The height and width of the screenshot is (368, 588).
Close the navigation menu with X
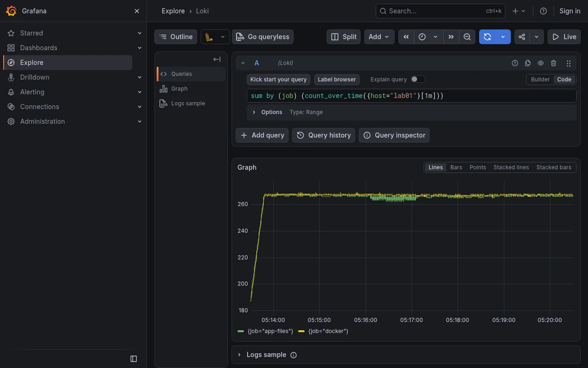point(137,11)
